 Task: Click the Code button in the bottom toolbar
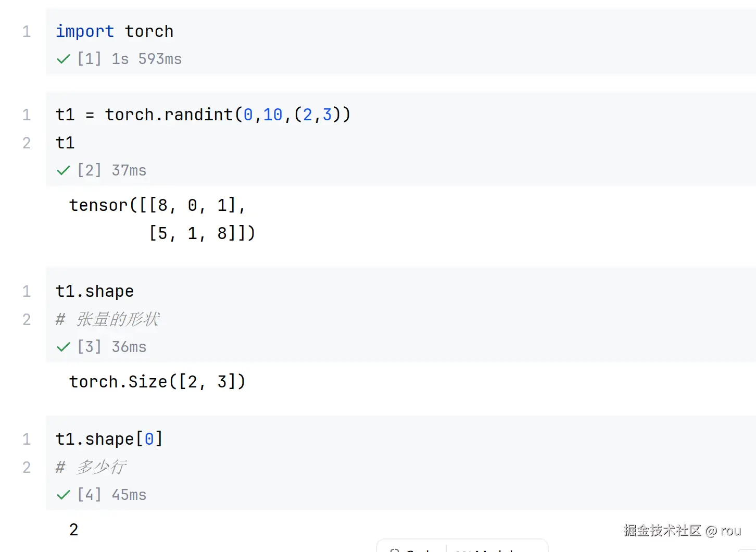pyautogui.click(x=411, y=548)
